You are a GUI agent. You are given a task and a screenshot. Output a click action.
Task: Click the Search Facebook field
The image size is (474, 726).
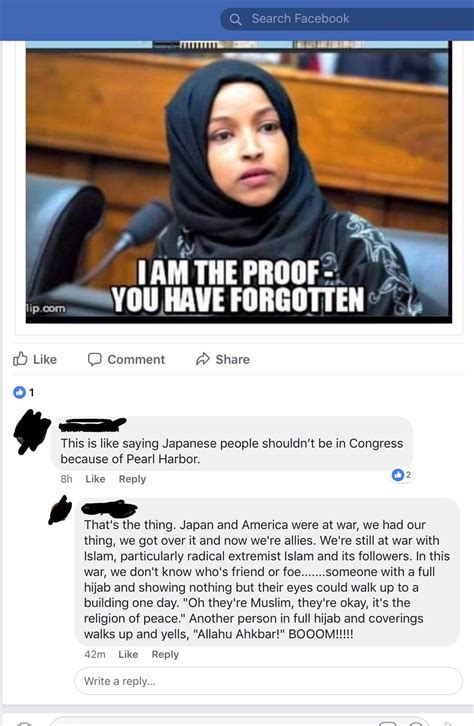(x=347, y=19)
